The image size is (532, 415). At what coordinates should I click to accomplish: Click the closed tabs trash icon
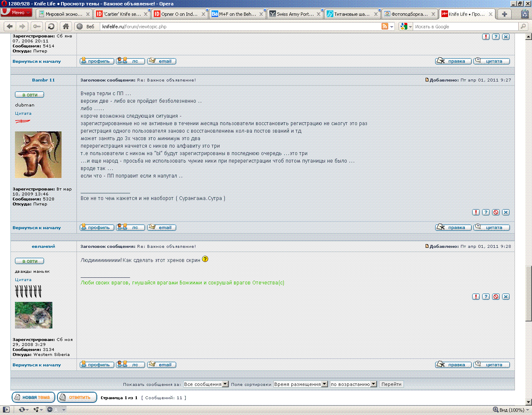525,14
